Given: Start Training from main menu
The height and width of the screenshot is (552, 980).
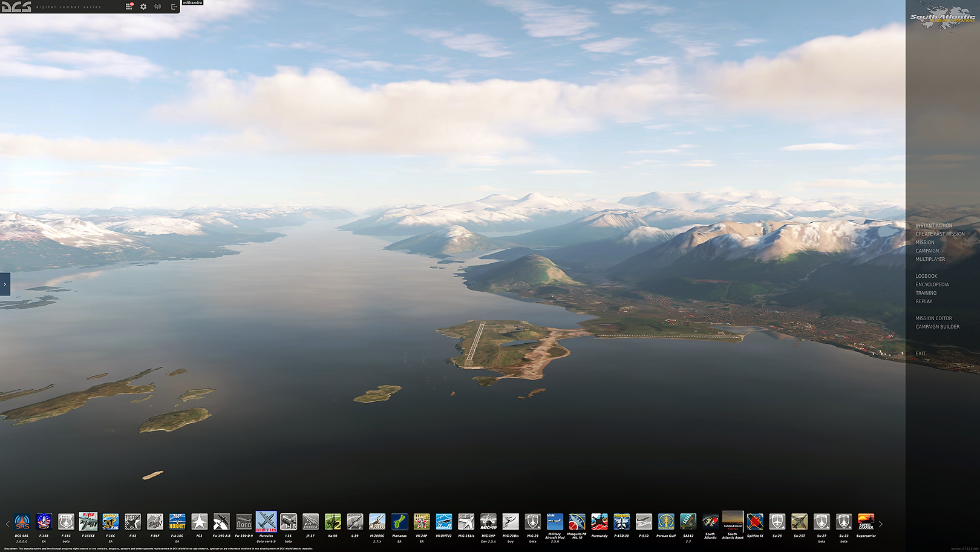Looking at the screenshot, I should [926, 294].
